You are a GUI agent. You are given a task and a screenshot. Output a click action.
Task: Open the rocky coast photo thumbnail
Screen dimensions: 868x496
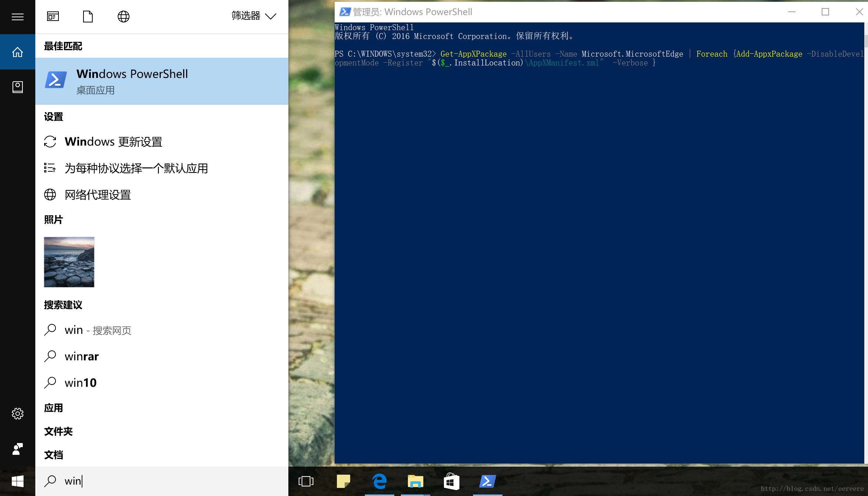pyautogui.click(x=69, y=262)
